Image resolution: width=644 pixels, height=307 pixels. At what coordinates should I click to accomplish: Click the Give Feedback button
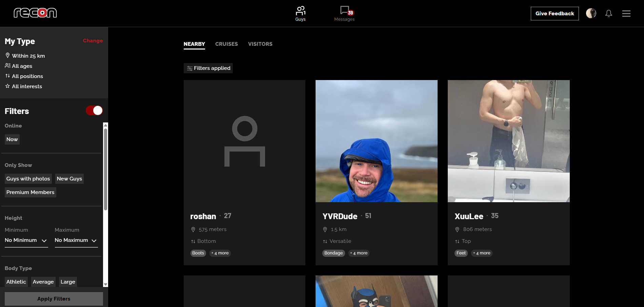(x=555, y=14)
